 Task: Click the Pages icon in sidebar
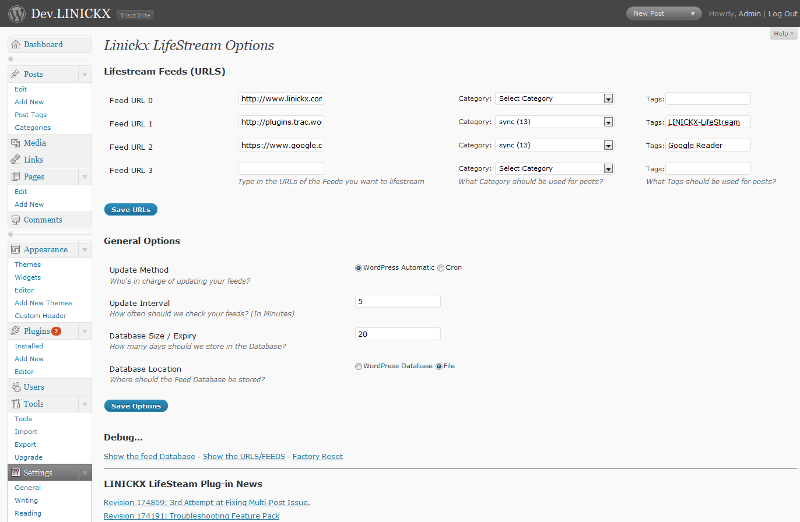point(16,177)
